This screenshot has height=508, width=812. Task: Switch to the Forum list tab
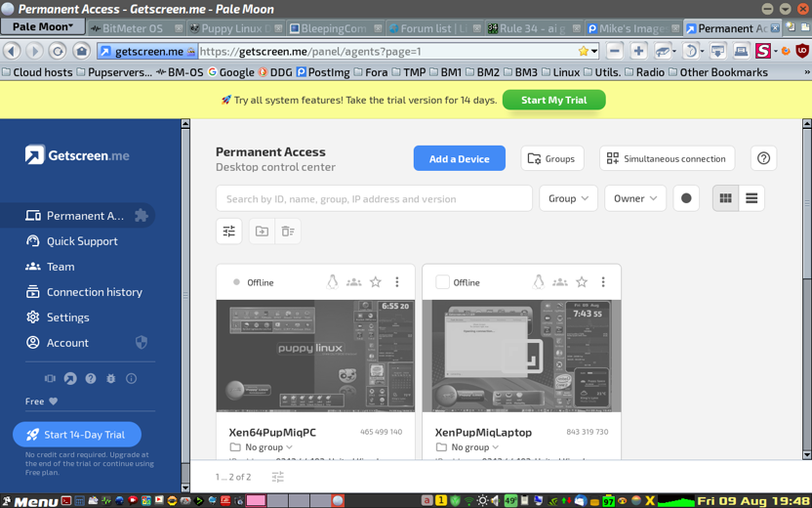click(434, 28)
